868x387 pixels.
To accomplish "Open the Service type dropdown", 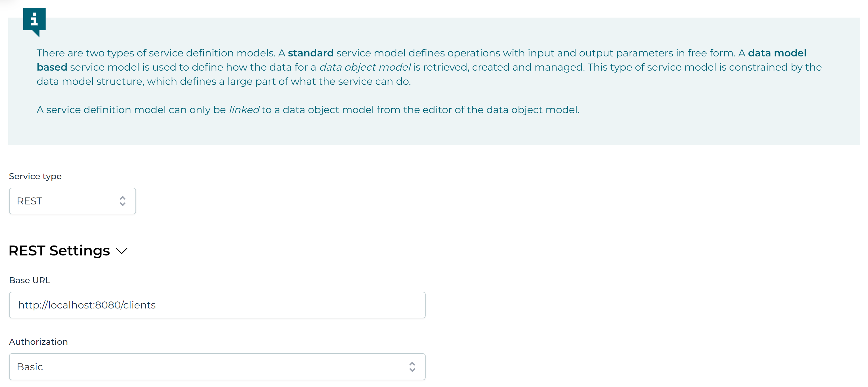I will [x=72, y=201].
